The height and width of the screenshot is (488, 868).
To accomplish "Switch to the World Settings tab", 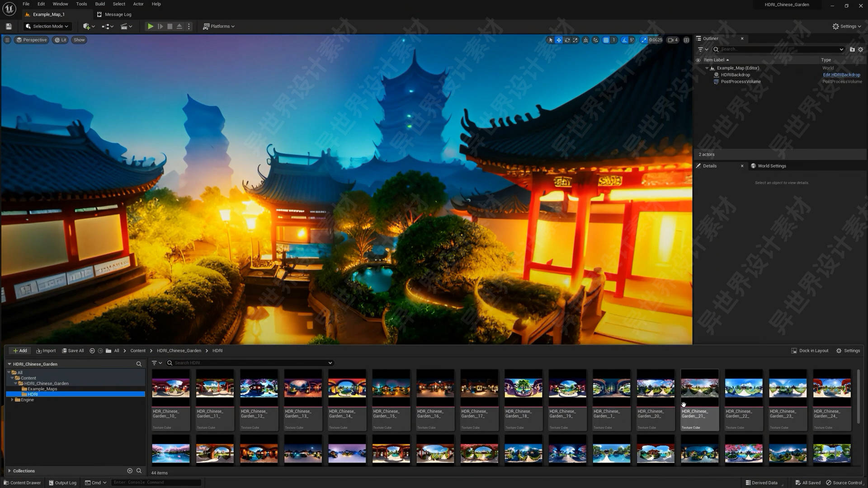I will click(x=771, y=166).
